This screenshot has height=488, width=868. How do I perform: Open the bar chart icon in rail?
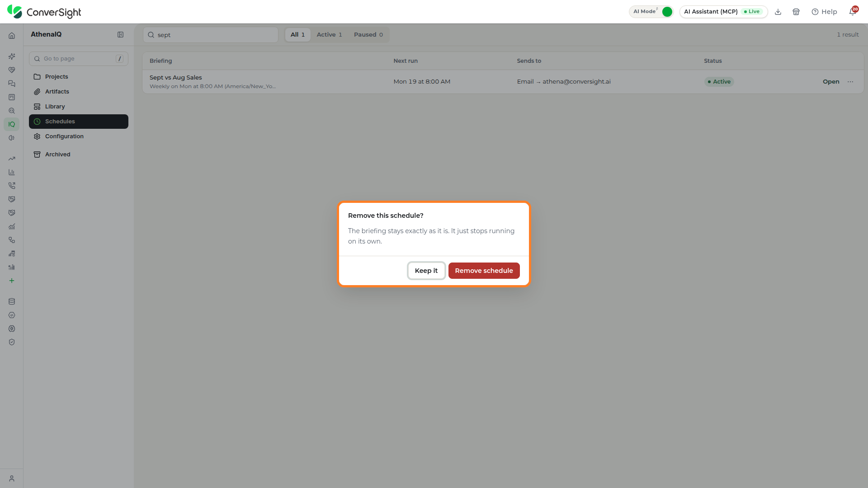coord(12,172)
